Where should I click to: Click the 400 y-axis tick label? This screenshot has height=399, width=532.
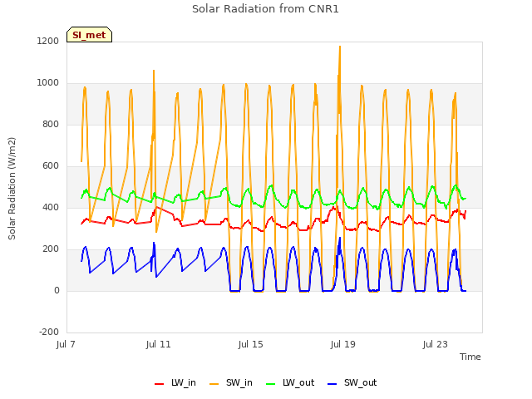[x=51, y=207]
